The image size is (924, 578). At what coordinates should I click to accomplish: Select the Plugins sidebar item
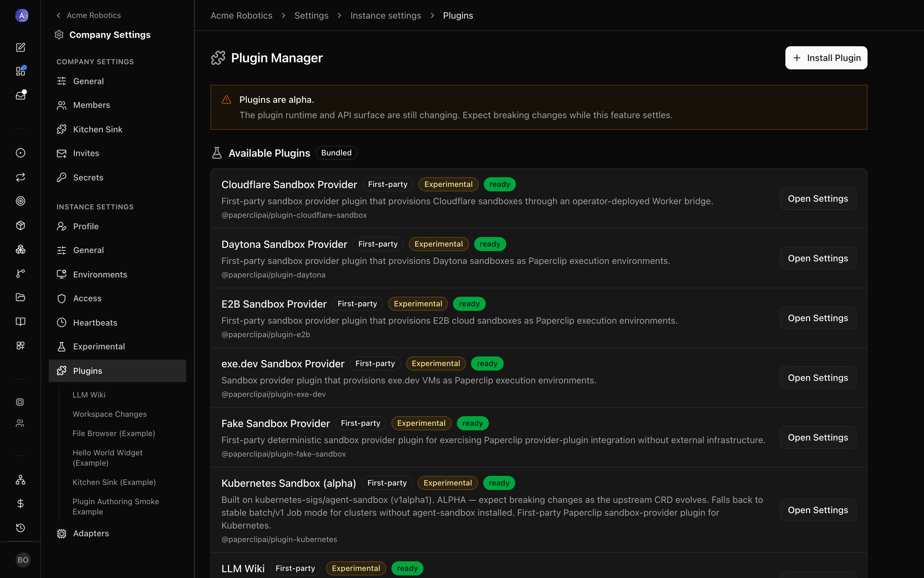pos(117,371)
